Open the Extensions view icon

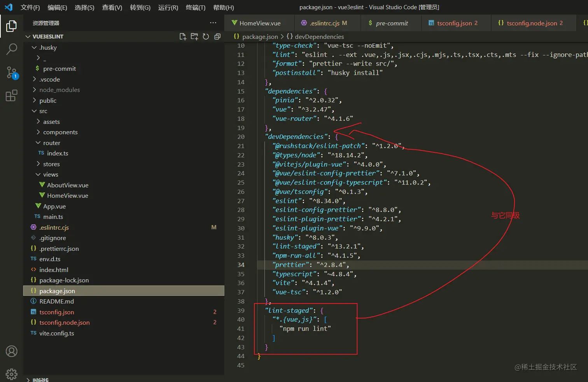11,96
